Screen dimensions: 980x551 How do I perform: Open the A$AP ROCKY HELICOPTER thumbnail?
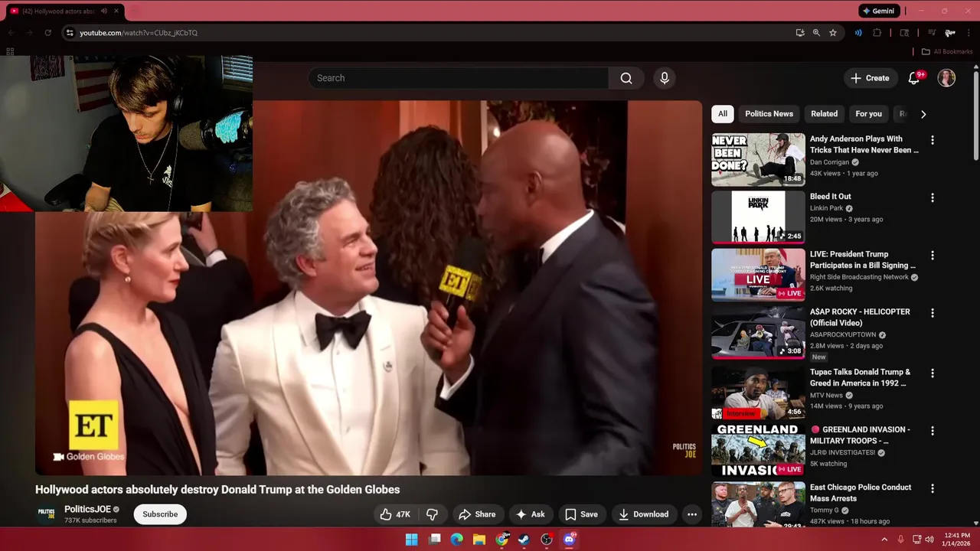(x=758, y=332)
